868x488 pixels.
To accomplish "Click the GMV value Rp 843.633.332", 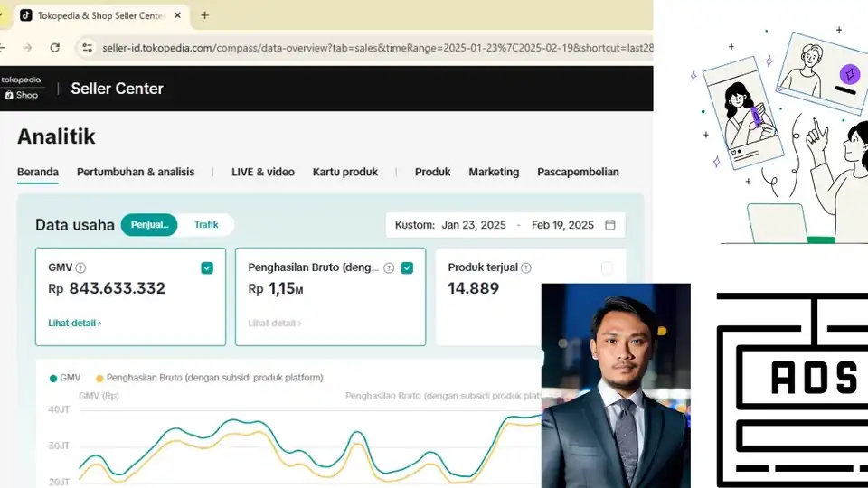I will tap(107, 289).
